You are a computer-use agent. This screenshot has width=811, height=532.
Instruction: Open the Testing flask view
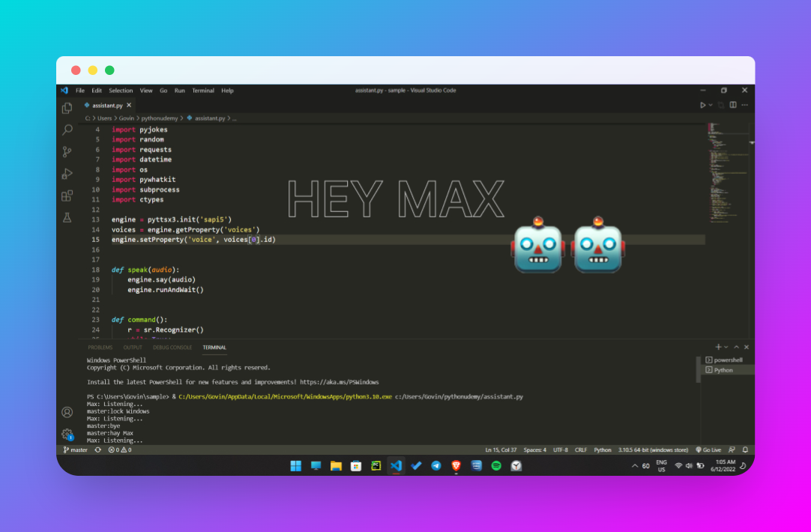[x=67, y=217]
